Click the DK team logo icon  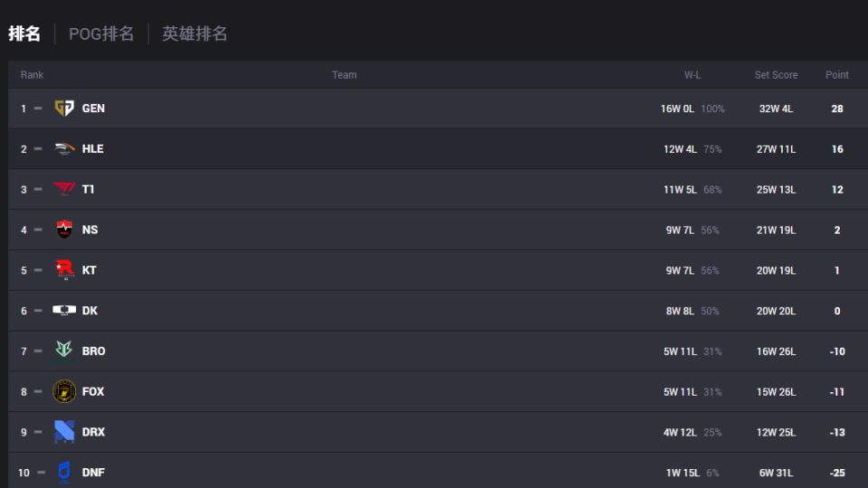coord(64,310)
